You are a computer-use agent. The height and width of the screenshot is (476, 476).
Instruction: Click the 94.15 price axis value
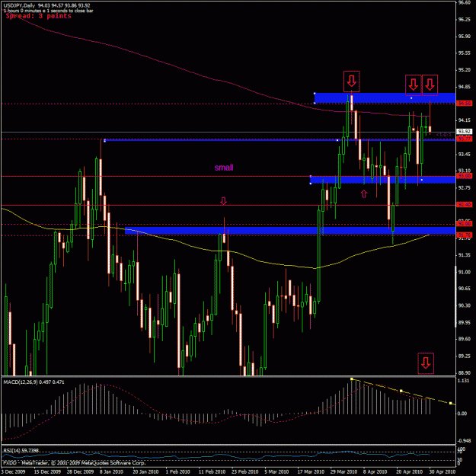[x=464, y=120]
